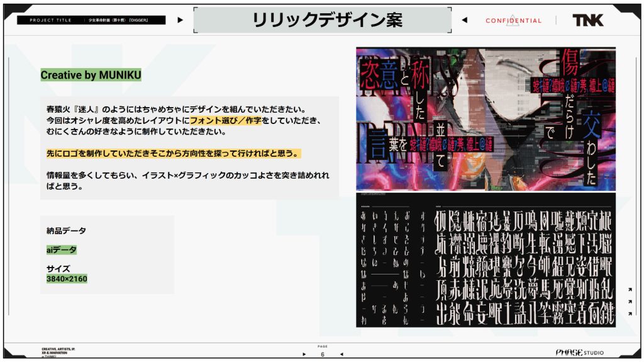644x362 pixels.
Task: Click the warning triangle behind CONFIDENTIAL
Action: [x=512, y=21]
